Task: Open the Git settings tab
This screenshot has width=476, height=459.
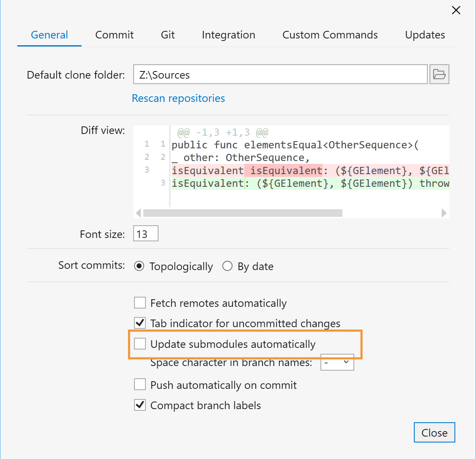Action: pyautogui.click(x=167, y=35)
